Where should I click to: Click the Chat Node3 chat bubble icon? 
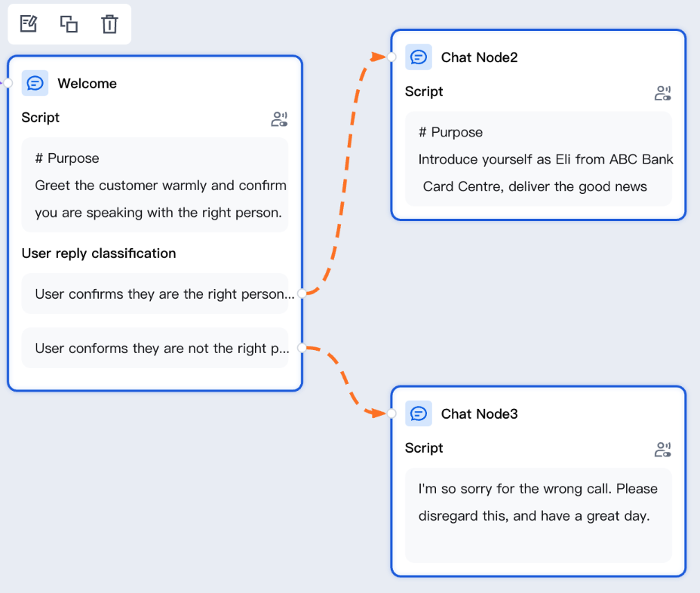419,413
